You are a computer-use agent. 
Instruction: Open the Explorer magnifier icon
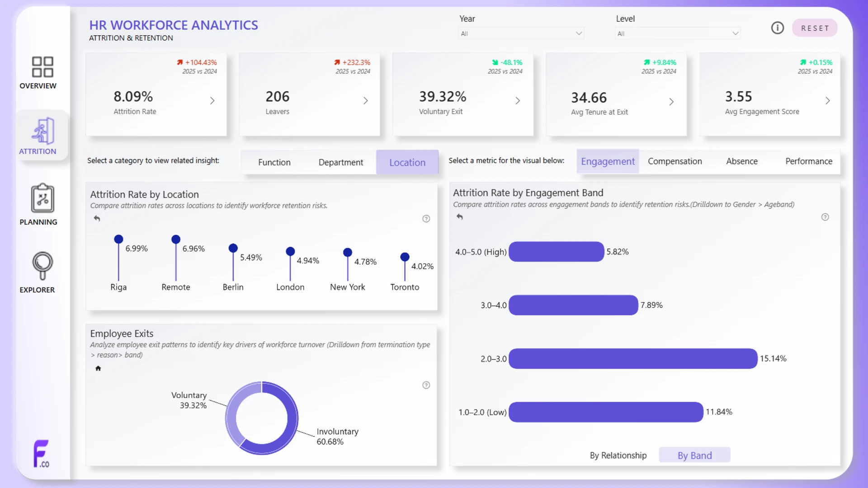[x=42, y=266]
